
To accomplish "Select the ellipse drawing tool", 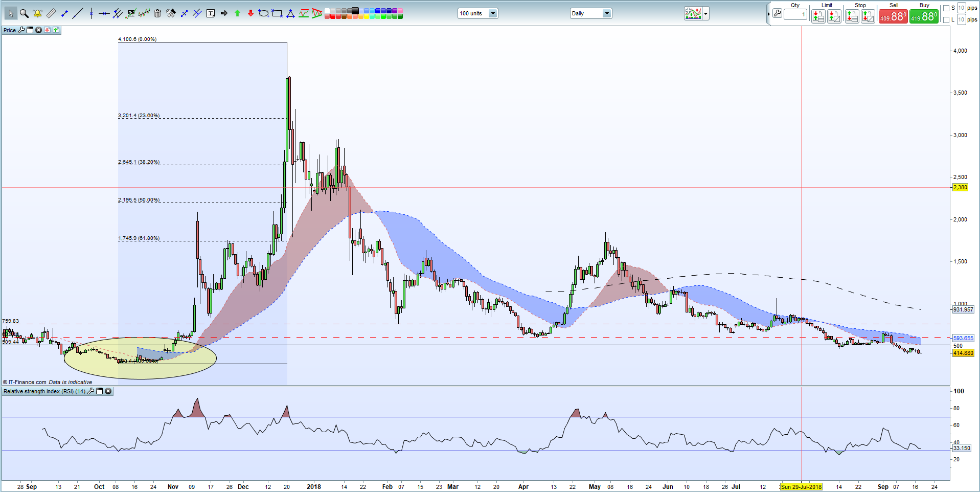I will pyautogui.click(x=264, y=13).
